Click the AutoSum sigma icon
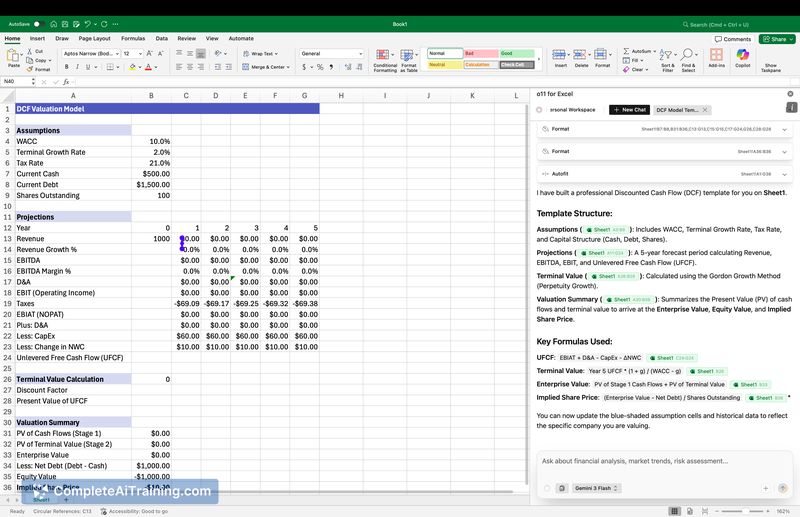 coord(625,50)
